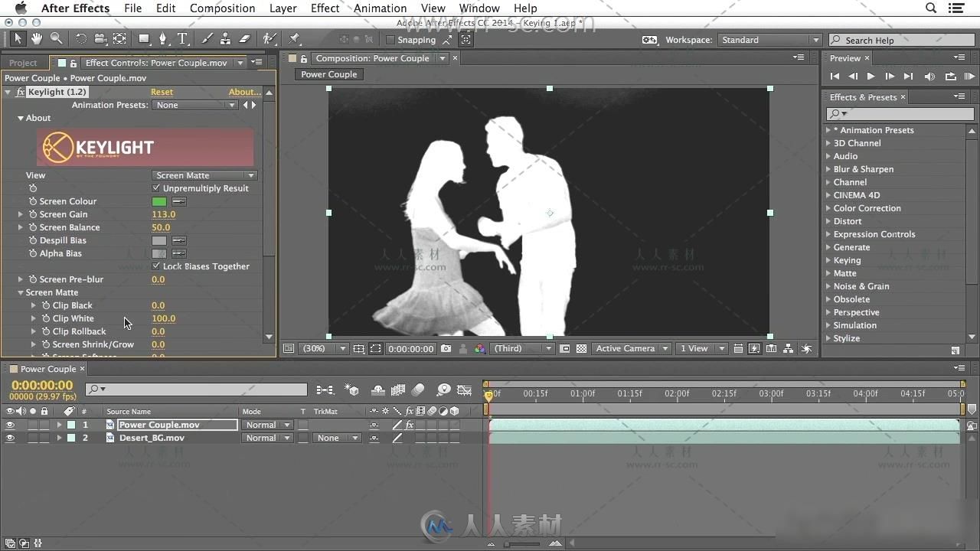Select the Clone Stamp tool

(x=225, y=38)
